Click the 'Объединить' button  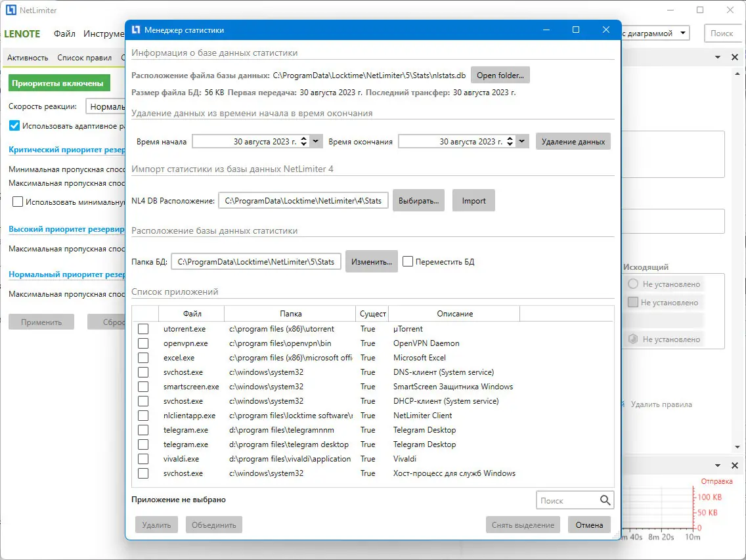[x=213, y=525]
